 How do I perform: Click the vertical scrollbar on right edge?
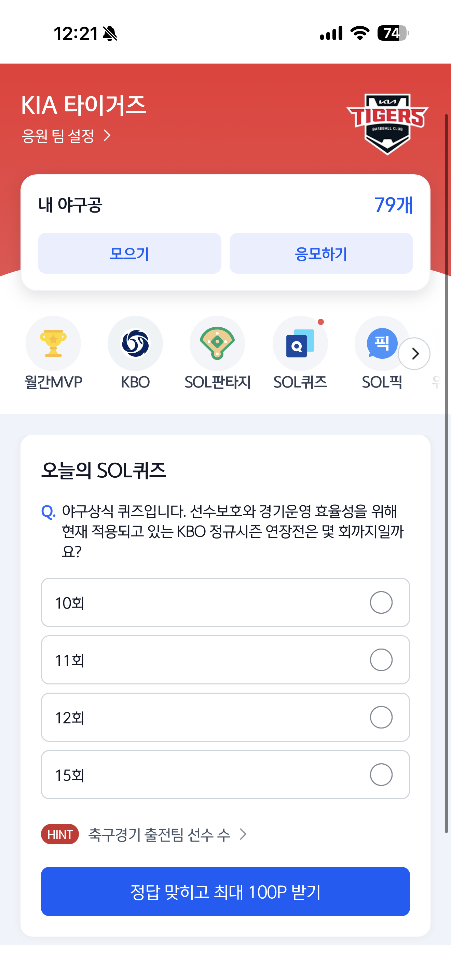pyautogui.click(x=447, y=473)
